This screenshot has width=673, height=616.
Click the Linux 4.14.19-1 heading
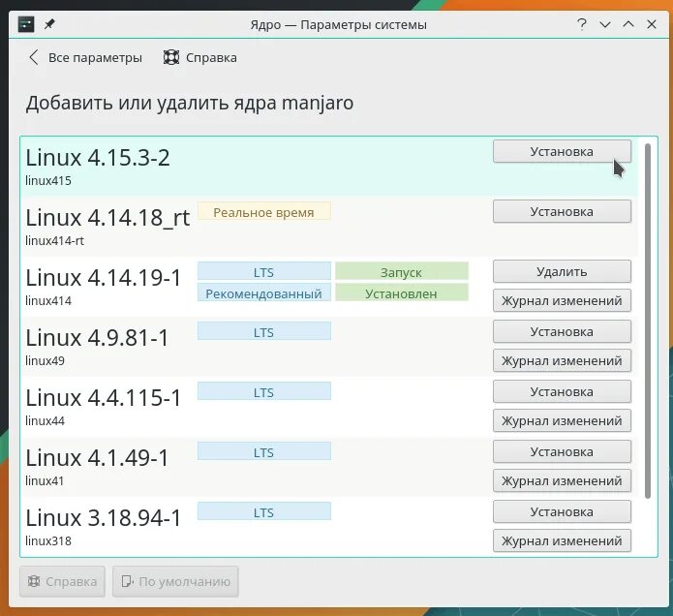(104, 278)
